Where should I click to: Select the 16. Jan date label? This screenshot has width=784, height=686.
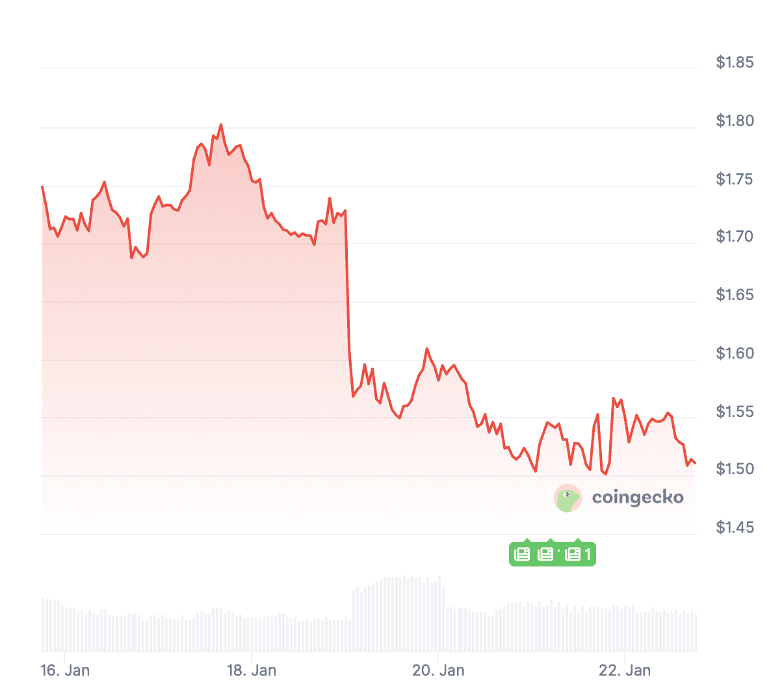[65, 670]
